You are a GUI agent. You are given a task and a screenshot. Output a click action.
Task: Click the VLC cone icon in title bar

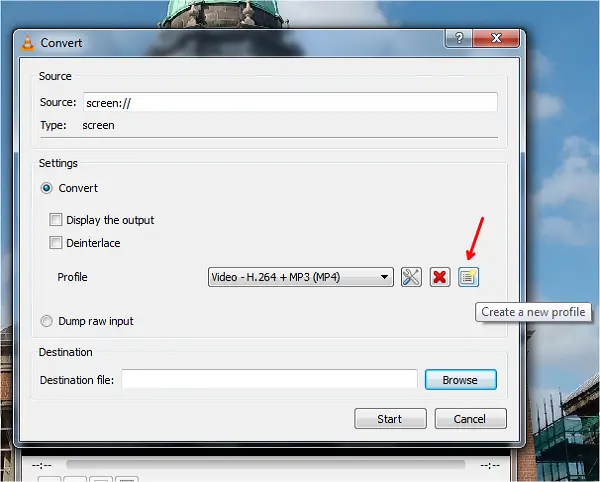click(x=27, y=43)
